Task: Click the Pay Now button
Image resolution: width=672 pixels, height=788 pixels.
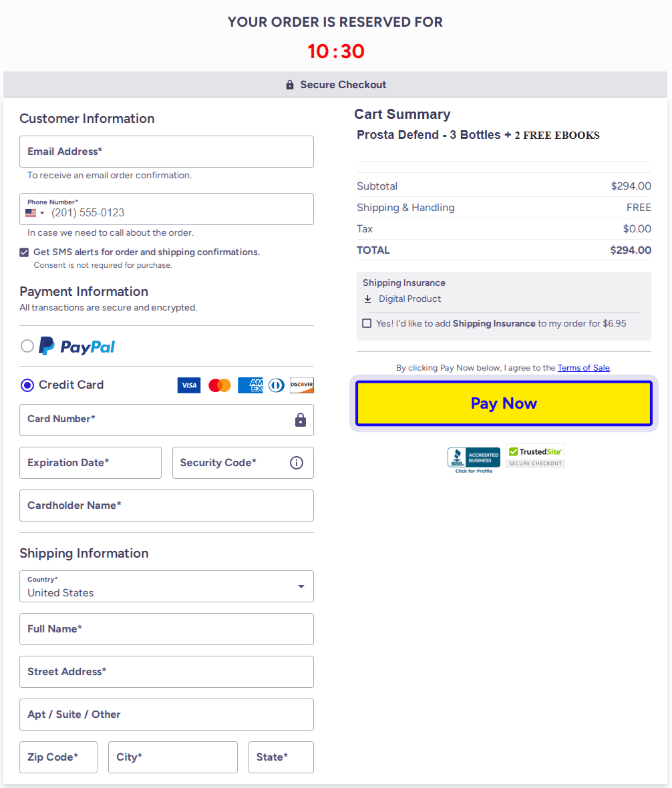Action: coord(504,403)
